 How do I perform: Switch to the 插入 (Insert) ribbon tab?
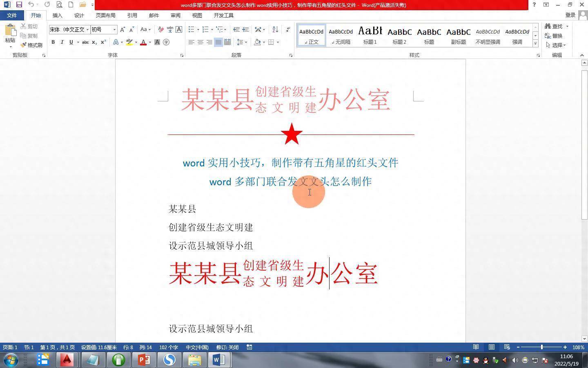coord(57,15)
